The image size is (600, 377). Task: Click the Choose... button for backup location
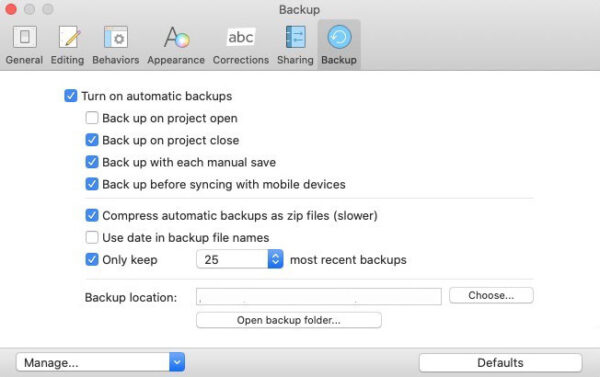pyautogui.click(x=491, y=295)
